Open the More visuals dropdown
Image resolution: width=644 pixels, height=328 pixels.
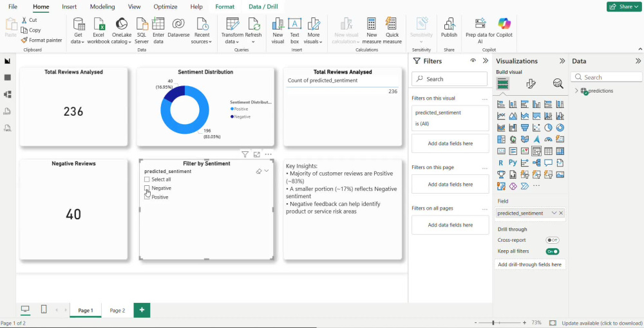click(314, 30)
